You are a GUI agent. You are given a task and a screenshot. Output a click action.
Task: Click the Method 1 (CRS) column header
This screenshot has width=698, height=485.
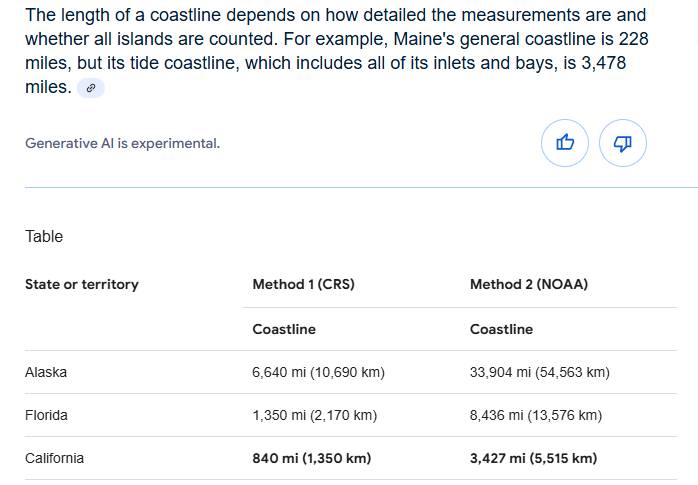[303, 284]
